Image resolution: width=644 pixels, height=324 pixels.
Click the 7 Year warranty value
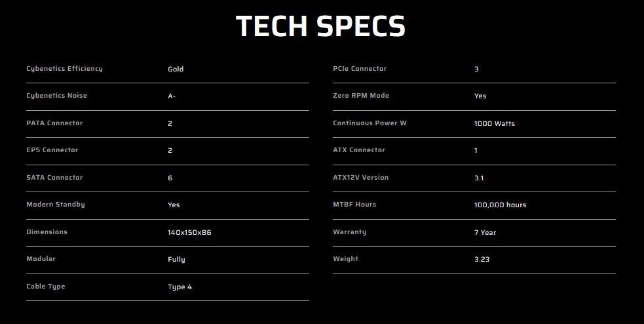point(485,232)
